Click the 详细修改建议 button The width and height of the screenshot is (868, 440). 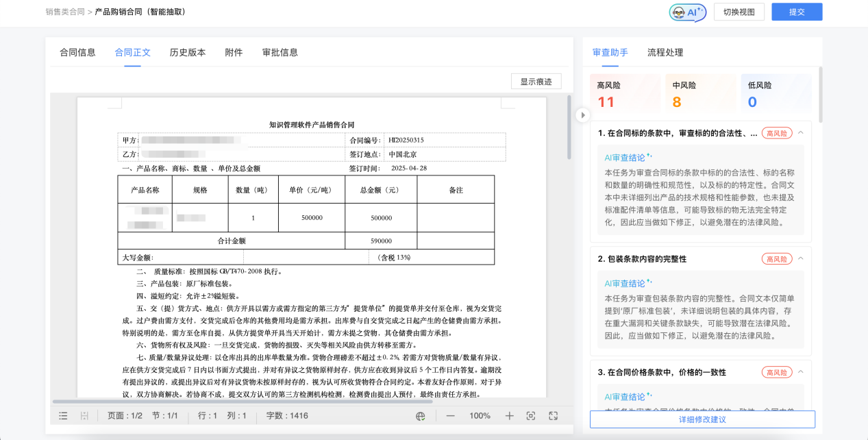[702, 419]
